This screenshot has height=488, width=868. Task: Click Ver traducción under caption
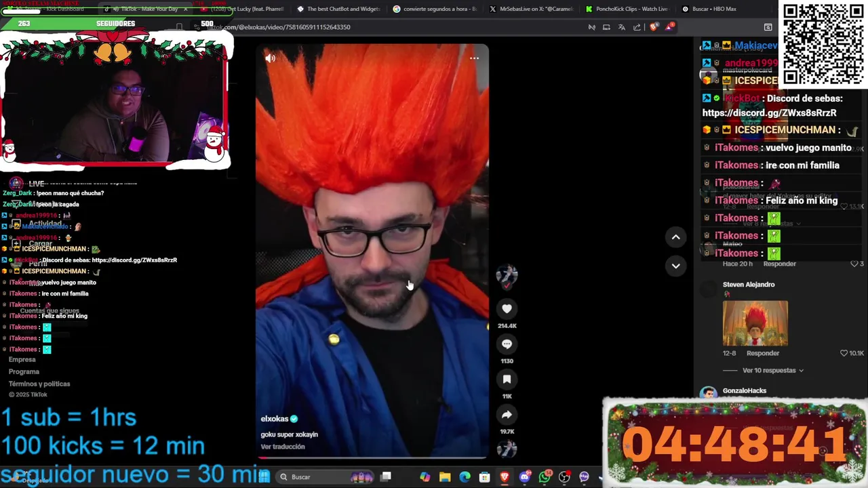(283, 447)
